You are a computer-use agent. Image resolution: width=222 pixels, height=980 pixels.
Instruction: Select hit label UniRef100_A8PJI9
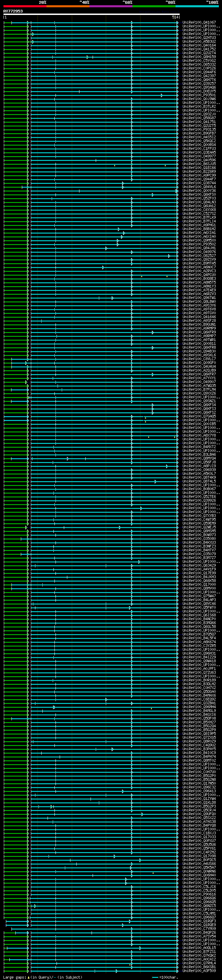click(x=199, y=465)
